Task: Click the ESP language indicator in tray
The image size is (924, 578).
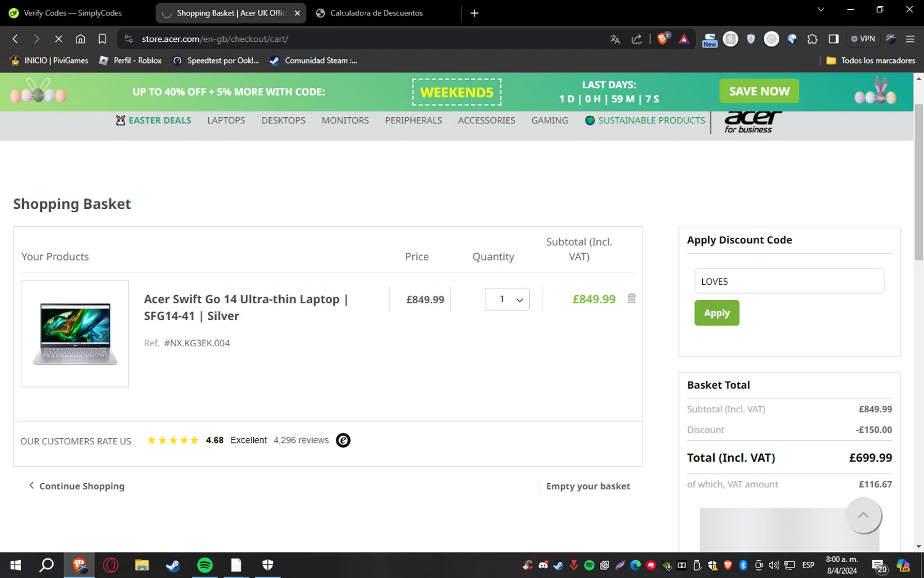Action: [x=808, y=565]
